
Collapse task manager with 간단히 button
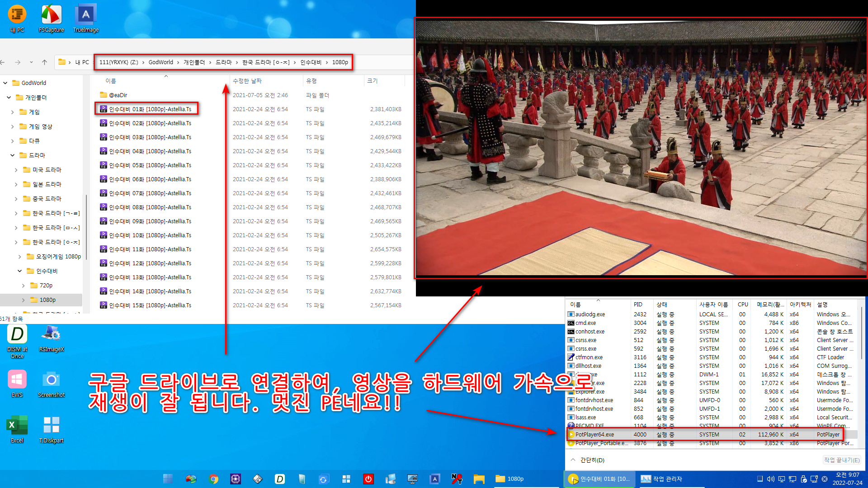pyautogui.click(x=588, y=460)
